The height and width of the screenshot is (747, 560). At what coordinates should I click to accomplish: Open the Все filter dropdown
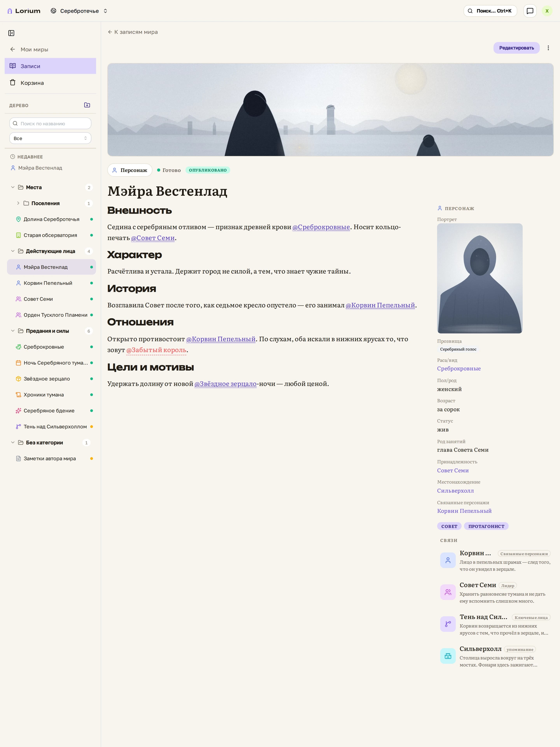pyautogui.click(x=50, y=139)
